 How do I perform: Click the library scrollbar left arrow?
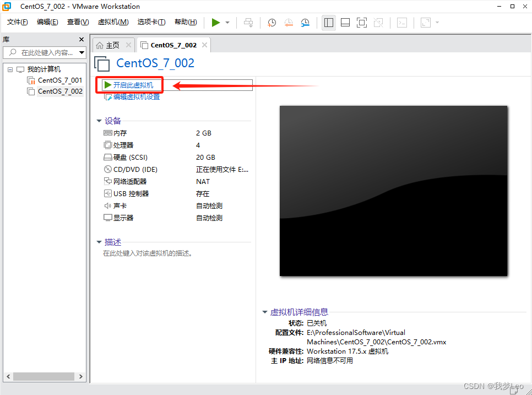coord(8,376)
